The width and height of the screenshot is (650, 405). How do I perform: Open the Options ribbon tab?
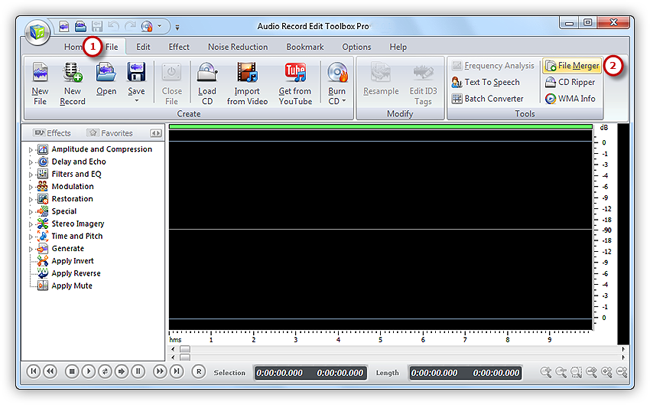point(356,47)
